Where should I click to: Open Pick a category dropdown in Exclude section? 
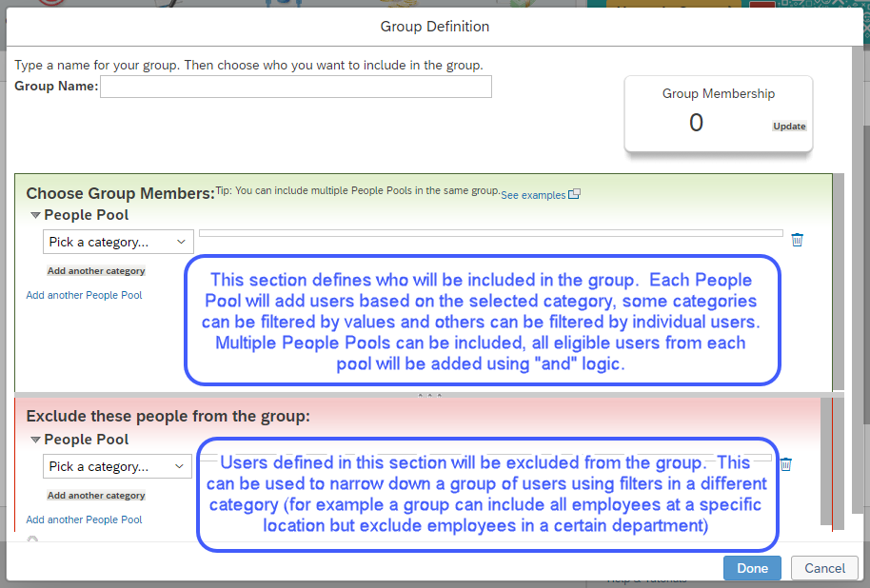click(x=117, y=466)
